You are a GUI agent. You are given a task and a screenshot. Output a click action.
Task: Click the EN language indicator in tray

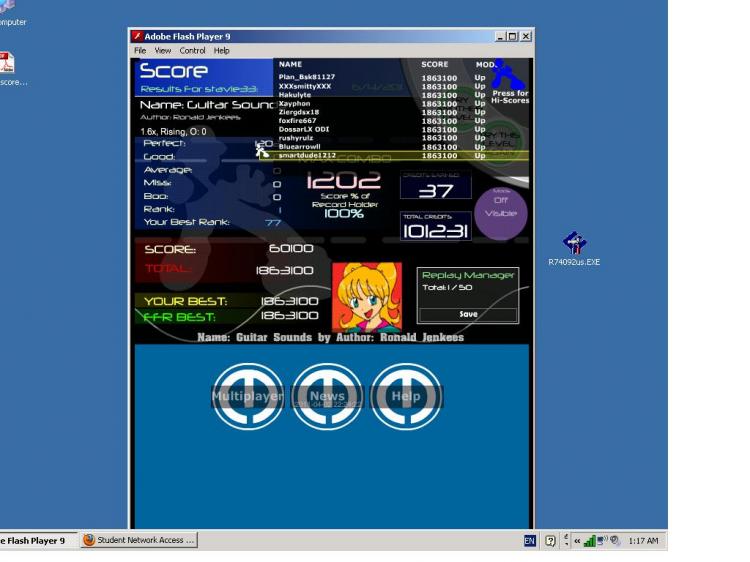pyautogui.click(x=529, y=540)
